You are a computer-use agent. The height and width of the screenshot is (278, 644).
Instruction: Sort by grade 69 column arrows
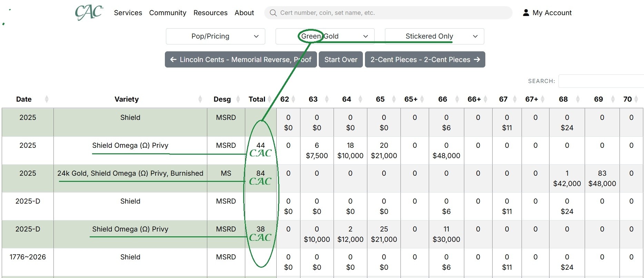pyautogui.click(x=613, y=99)
